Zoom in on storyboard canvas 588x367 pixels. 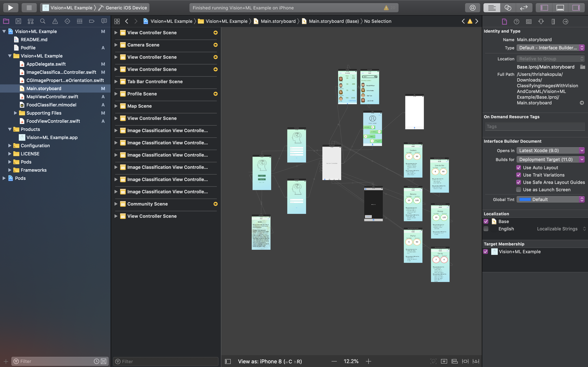pyautogui.click(x=368, y=361)
